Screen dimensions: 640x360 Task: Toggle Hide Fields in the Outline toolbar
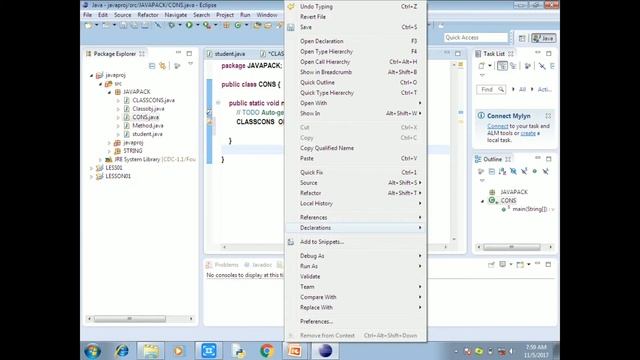[x=513, y=171]
